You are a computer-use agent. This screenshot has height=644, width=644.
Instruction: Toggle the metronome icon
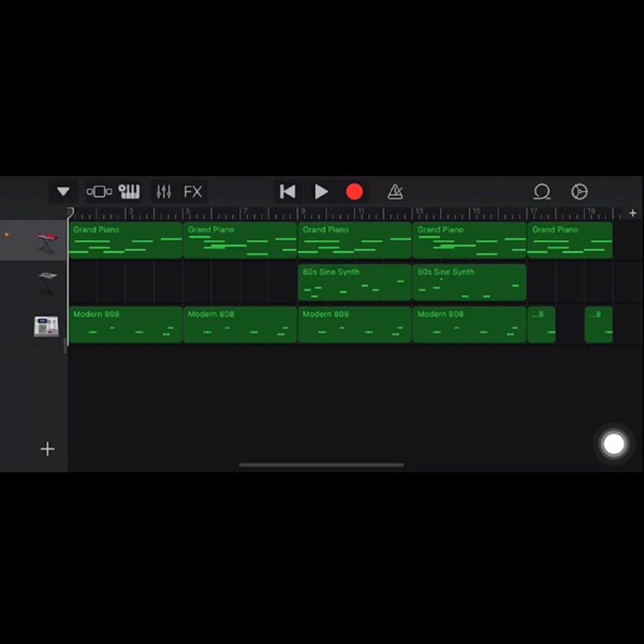pyautogui.click(x=395, y=191)
